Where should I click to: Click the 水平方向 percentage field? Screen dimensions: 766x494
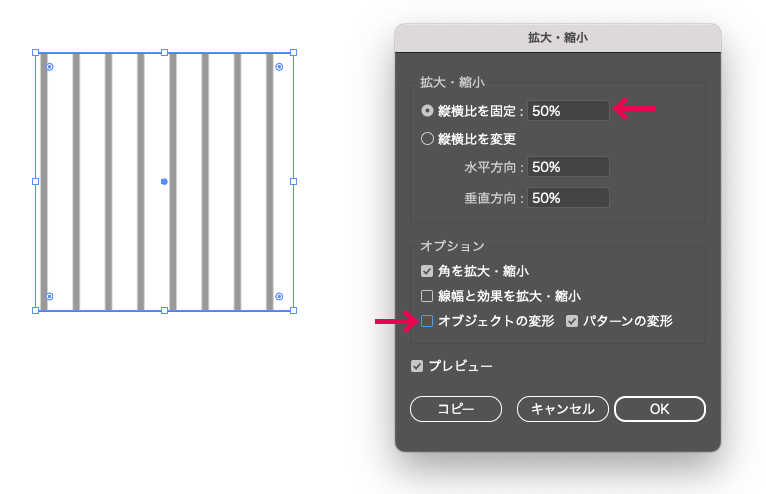pos(568,167)
